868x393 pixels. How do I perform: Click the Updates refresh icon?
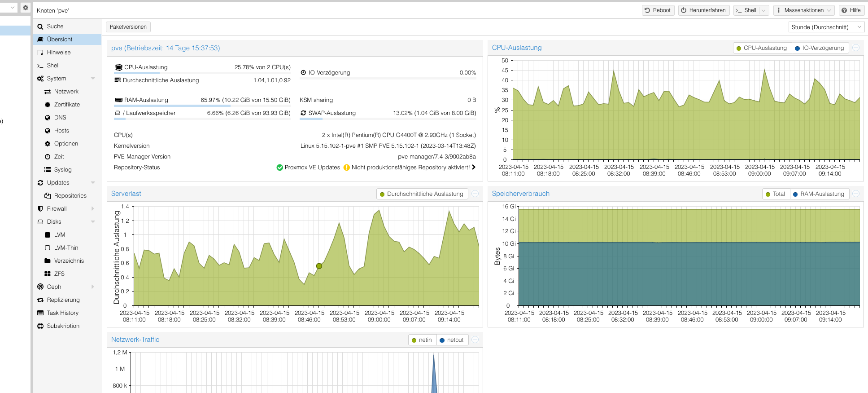(40, 183)
